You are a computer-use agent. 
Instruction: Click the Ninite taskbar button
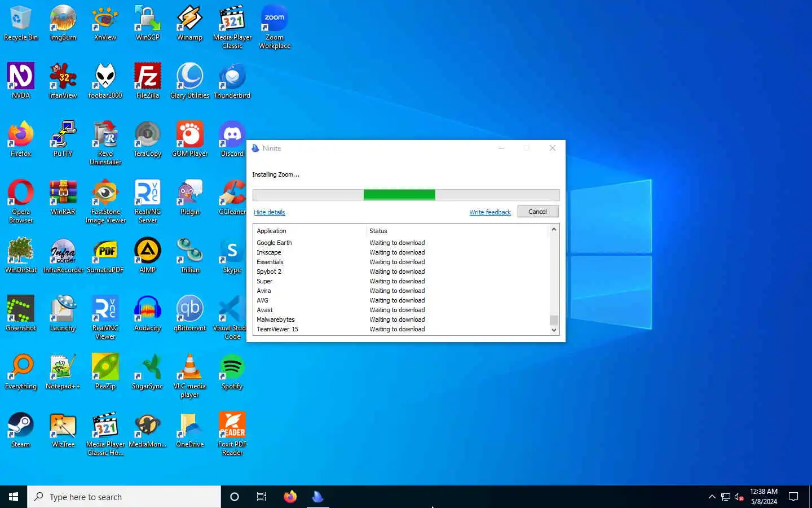pyautogui.click(x=318, y=497)
